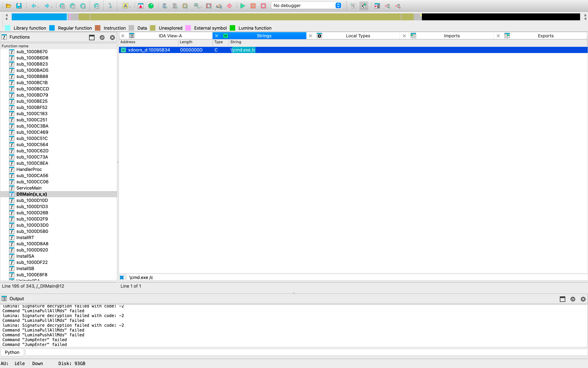The width and height of the screenshot is (588, 368).
Task: Click the black region of the navigation band
Action: tap(501, 17)
